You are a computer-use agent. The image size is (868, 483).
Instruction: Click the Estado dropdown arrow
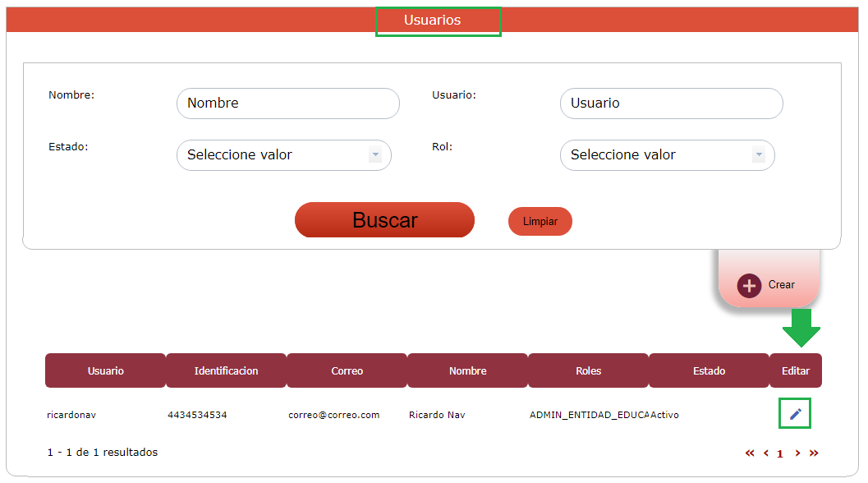tap(375, 155)
